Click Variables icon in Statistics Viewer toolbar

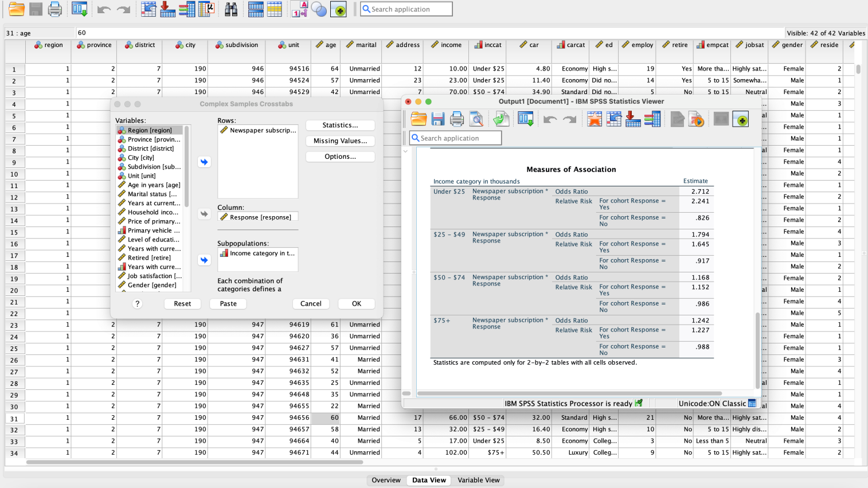tap(652, 119)
